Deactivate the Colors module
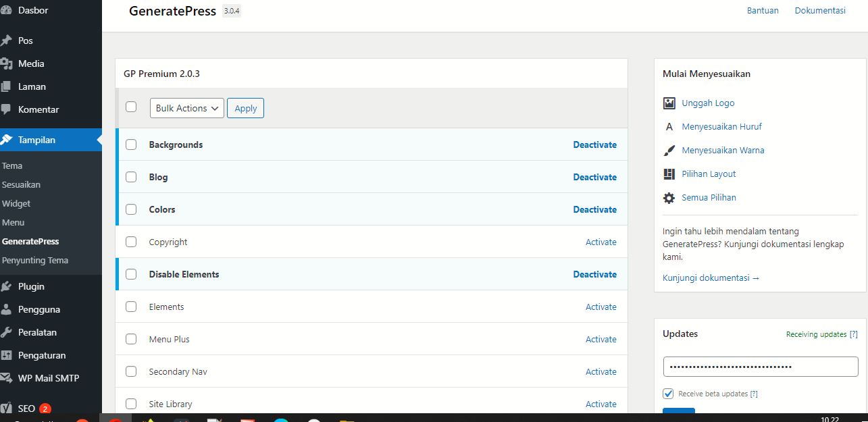The image size is (868, 422). (x=595, y=209)
